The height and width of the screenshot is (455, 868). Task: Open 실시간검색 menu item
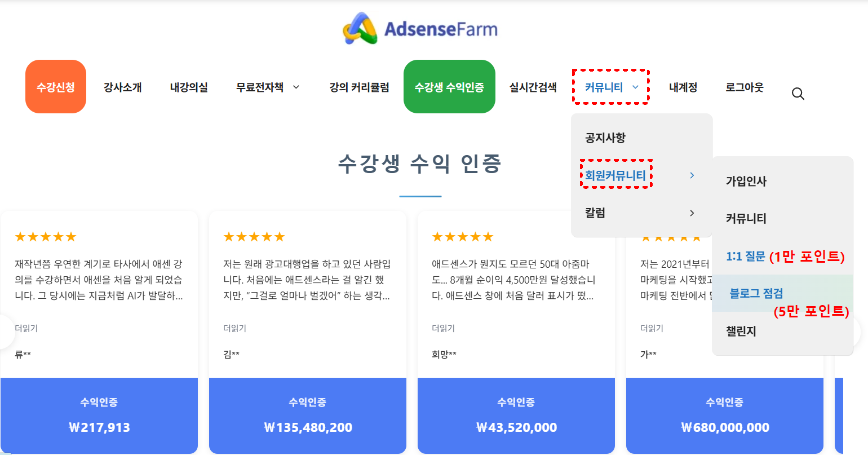click(x=533, y=87)
